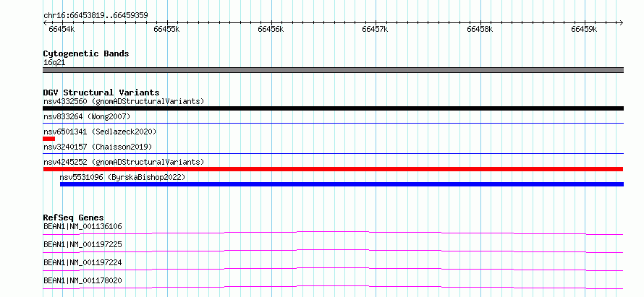This screenshot has width=644, height=297.
Task: Select the short red nsv6501341 bar
Action: click(x=49, y=139)
